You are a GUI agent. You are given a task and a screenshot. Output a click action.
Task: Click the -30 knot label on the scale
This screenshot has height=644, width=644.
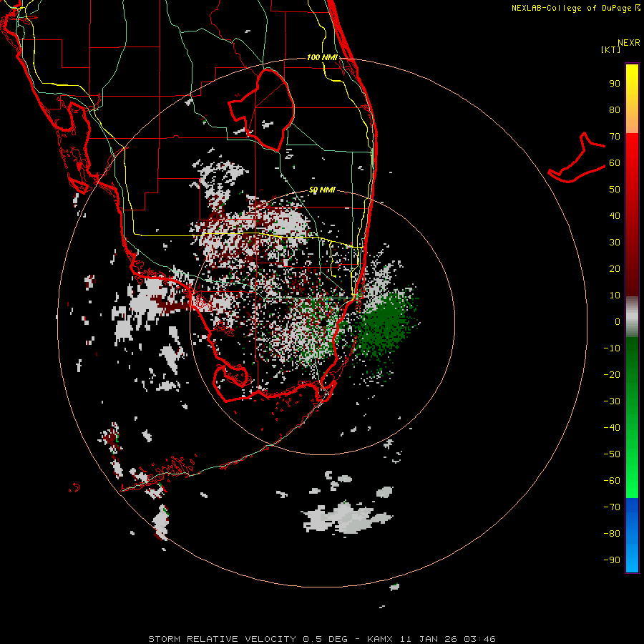612,401
